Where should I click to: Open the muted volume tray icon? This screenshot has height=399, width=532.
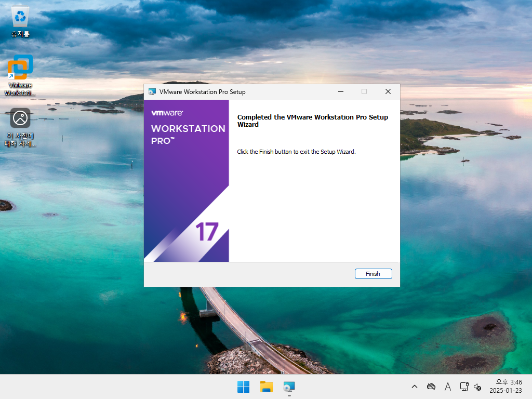click(477, 387)
